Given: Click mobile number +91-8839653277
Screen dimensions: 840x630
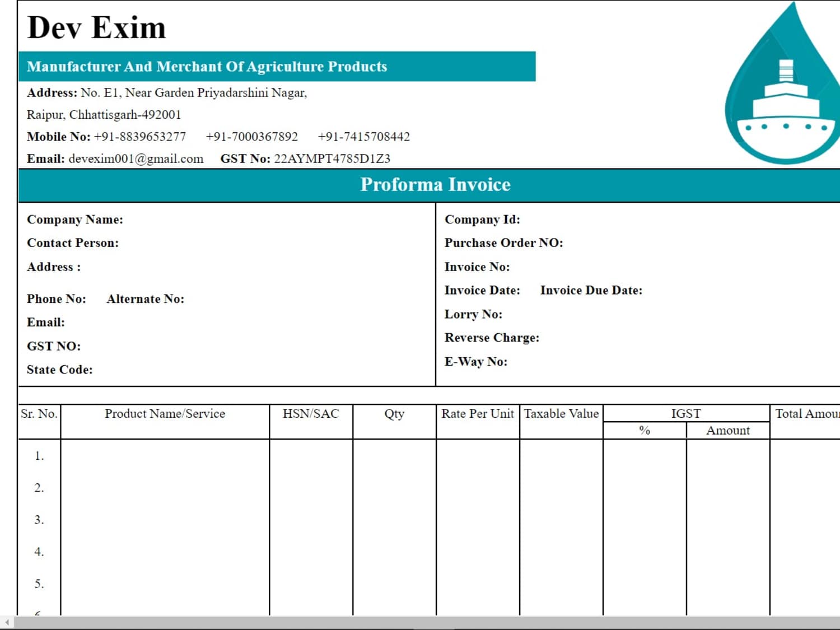Looking at the screenshot, I should [140, 137].
